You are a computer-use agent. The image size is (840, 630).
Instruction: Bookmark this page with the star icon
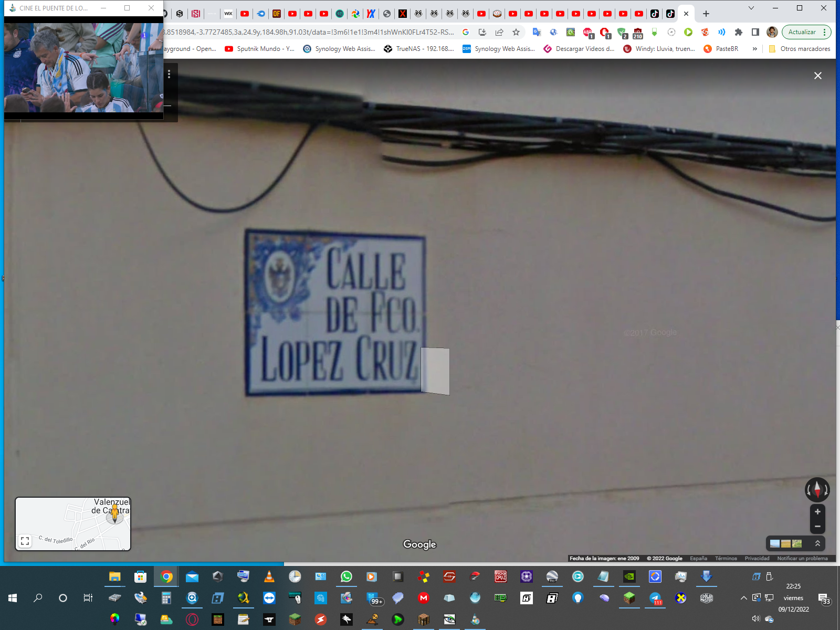tap(516, 32)
